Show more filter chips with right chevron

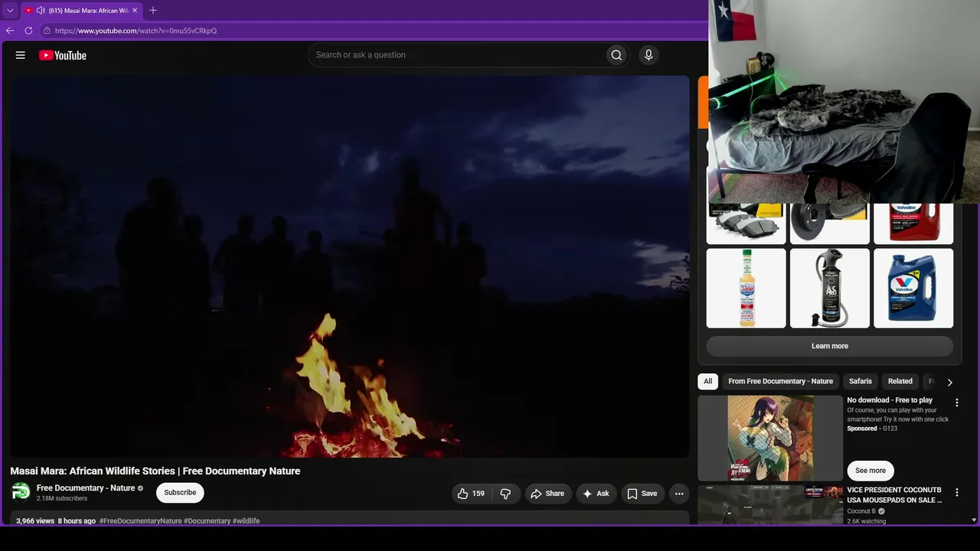click(950, 382)
